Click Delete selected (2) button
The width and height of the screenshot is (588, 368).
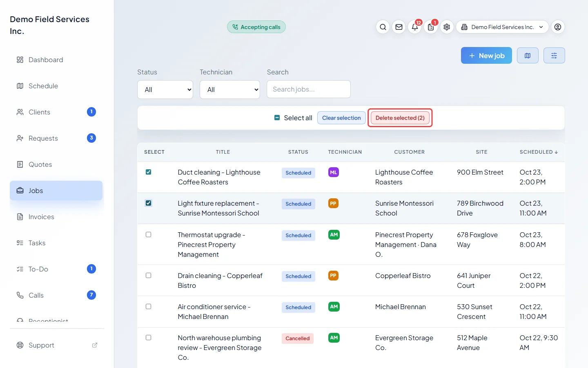pyautogui.click(x=400, y=118)
